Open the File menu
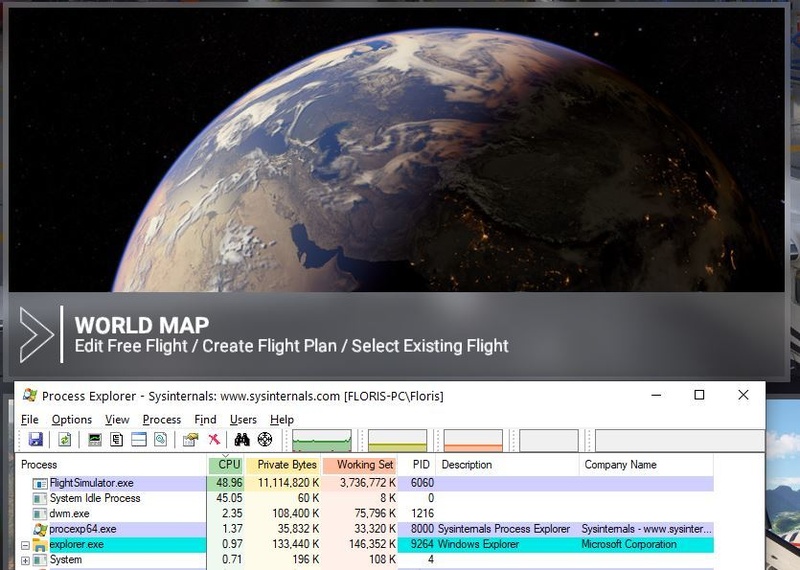 [30, 419]
